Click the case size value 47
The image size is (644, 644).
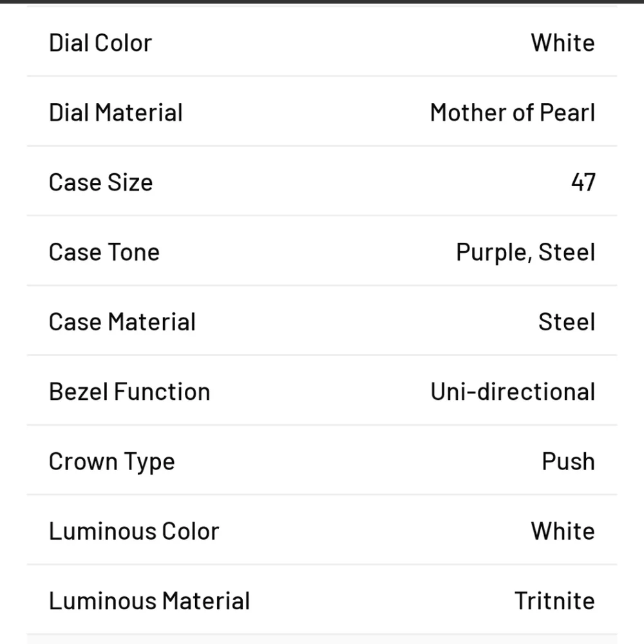tap(583, 182)
